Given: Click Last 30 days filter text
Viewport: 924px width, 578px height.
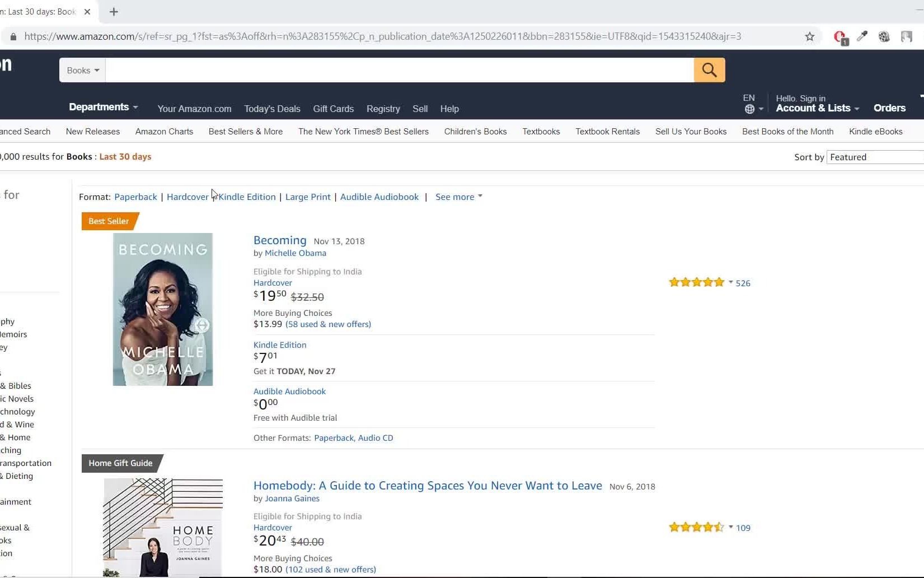Looking at the screenshot, I should click(x=125, y=157).
